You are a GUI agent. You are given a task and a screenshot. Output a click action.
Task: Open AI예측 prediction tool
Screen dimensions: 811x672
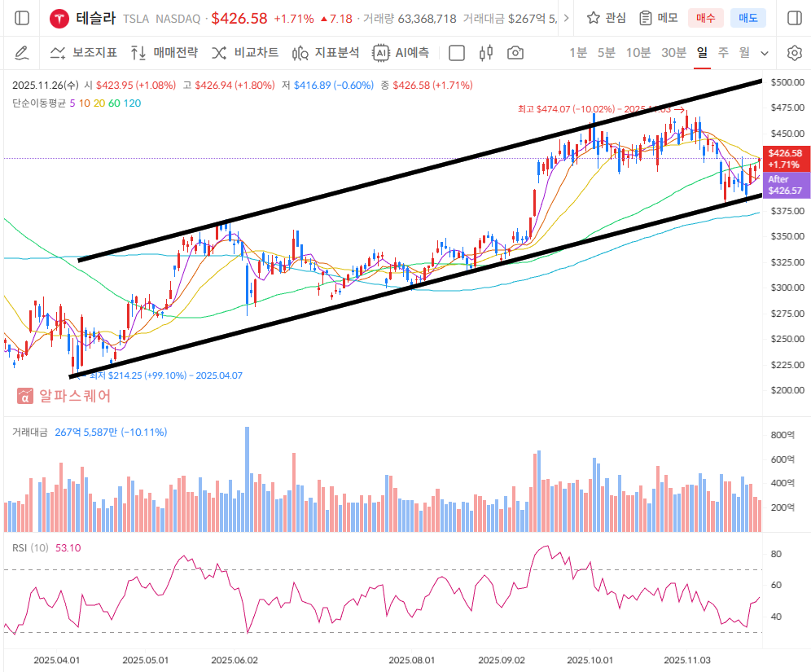click(x=401, y=53)
